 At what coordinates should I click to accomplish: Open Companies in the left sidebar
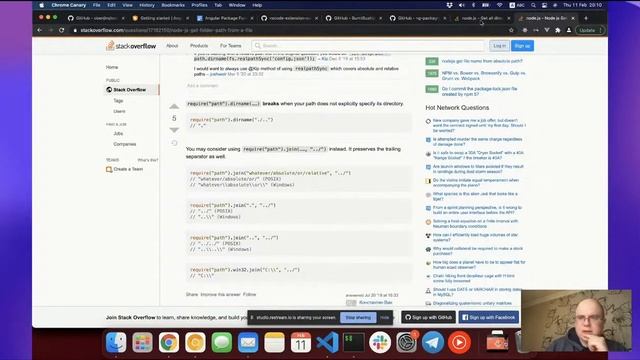125,144
